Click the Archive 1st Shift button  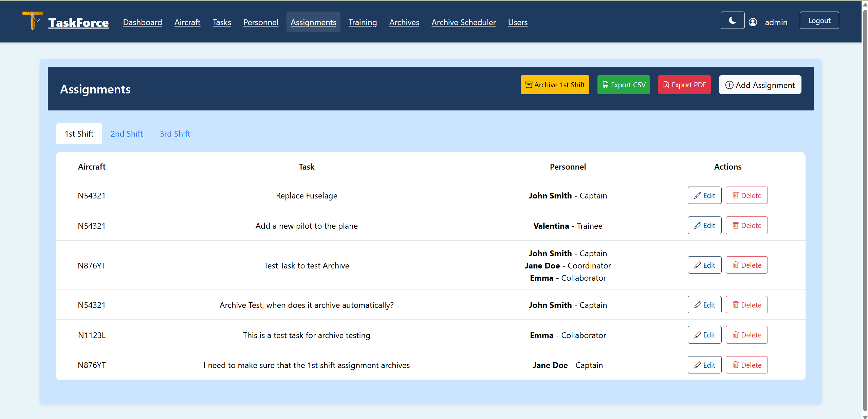pos(555,85)
